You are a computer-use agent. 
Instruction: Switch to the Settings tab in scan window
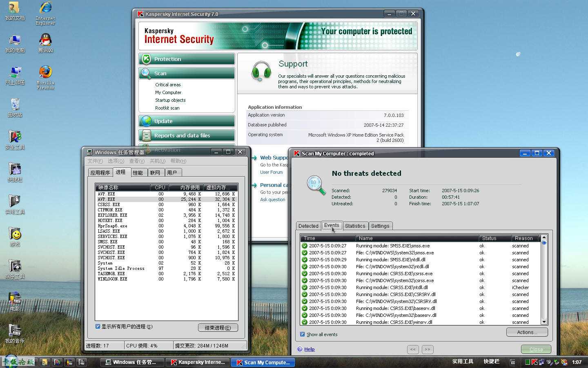click(x=380, y=226)
